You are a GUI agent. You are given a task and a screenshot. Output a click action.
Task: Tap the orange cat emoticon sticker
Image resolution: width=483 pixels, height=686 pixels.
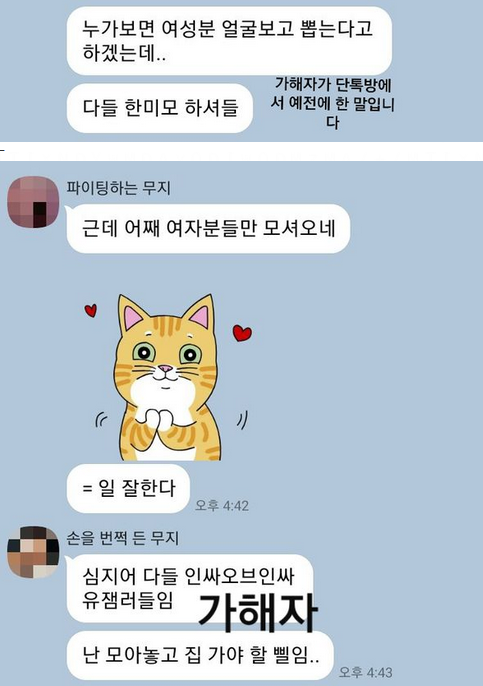(168, 377)
